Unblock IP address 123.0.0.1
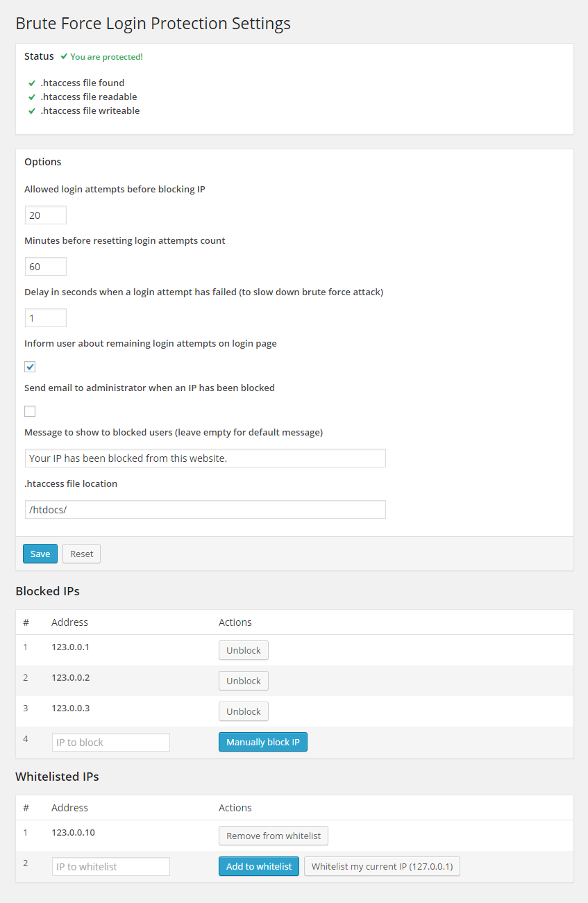The width and height of the screenshot is (588, 903). point(243,651)
